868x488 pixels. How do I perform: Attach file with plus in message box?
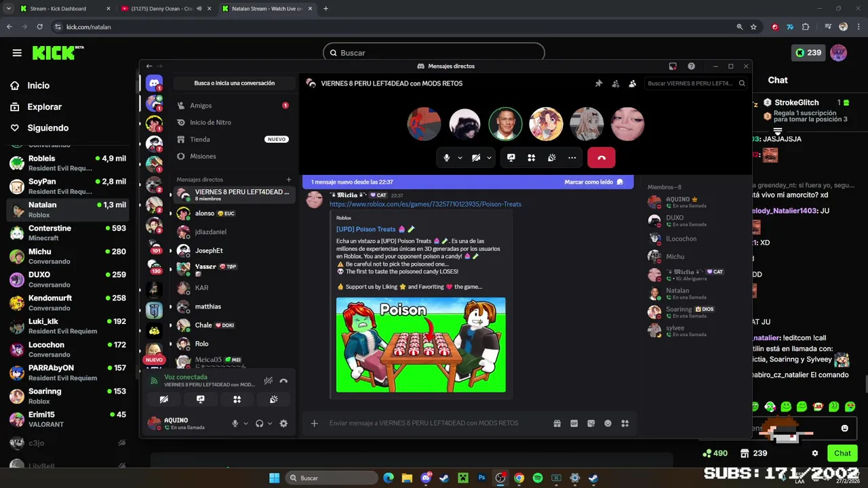point(314,424)
